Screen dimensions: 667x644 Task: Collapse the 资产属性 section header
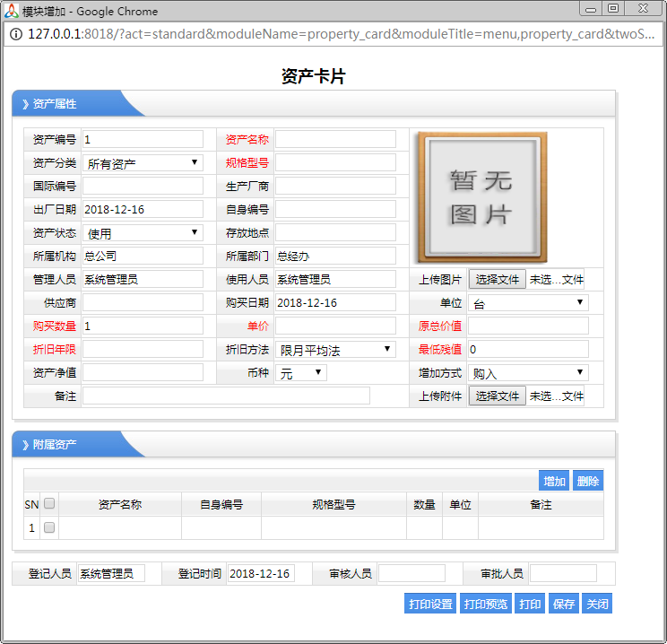tap(54, 104)
